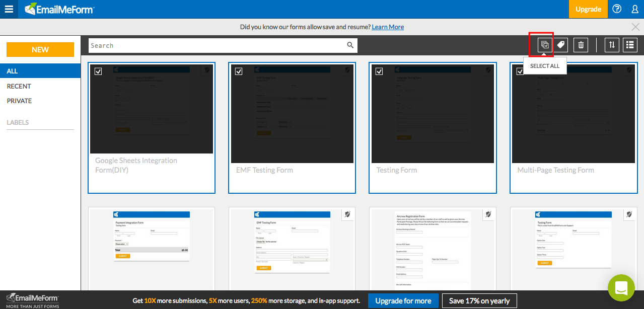644x309 pixels.
Task: Switch to the PRIVATE forms filter
Action: click(19, 101)
